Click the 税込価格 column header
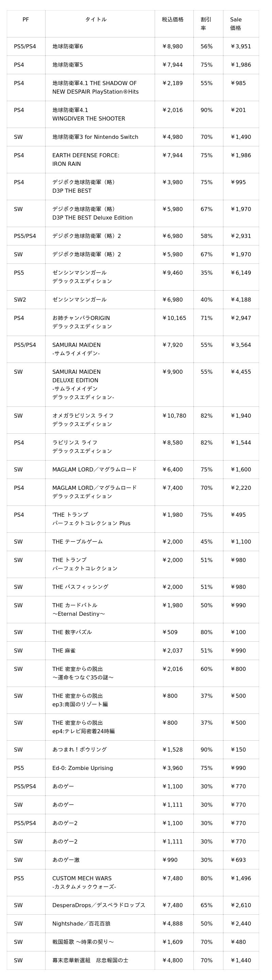The width and height of the screenshot is (272, 980). coord(172,19)
